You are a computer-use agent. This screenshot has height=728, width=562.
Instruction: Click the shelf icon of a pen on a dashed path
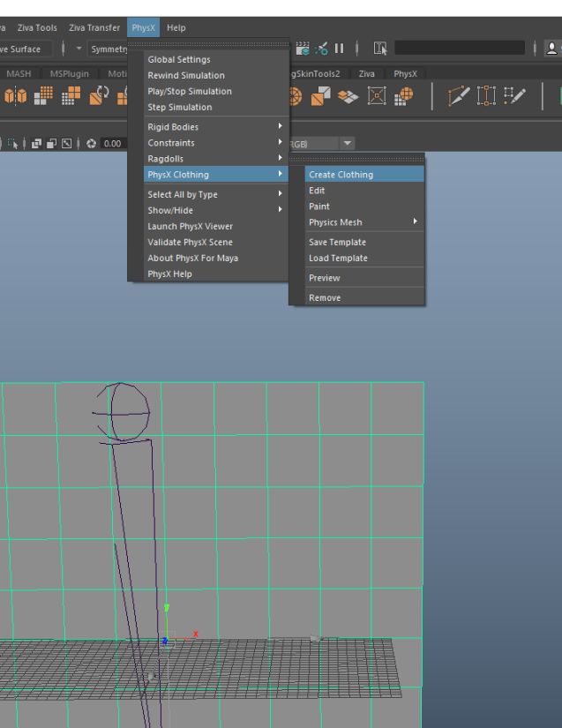[x=459, y=96]
